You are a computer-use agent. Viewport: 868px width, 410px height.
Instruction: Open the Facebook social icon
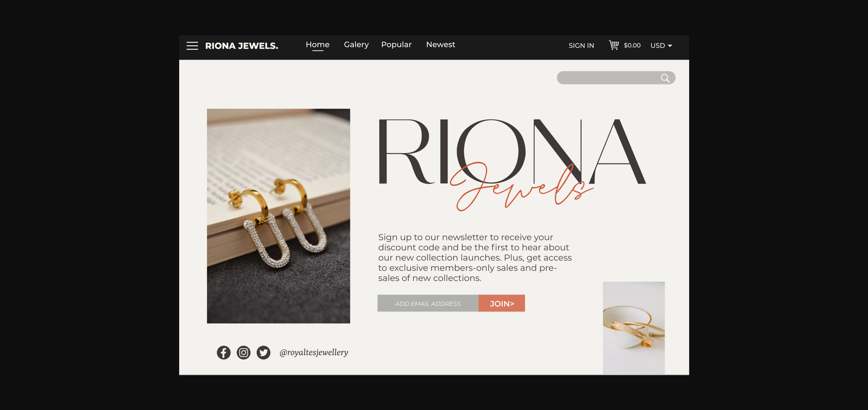pos(224,352)
